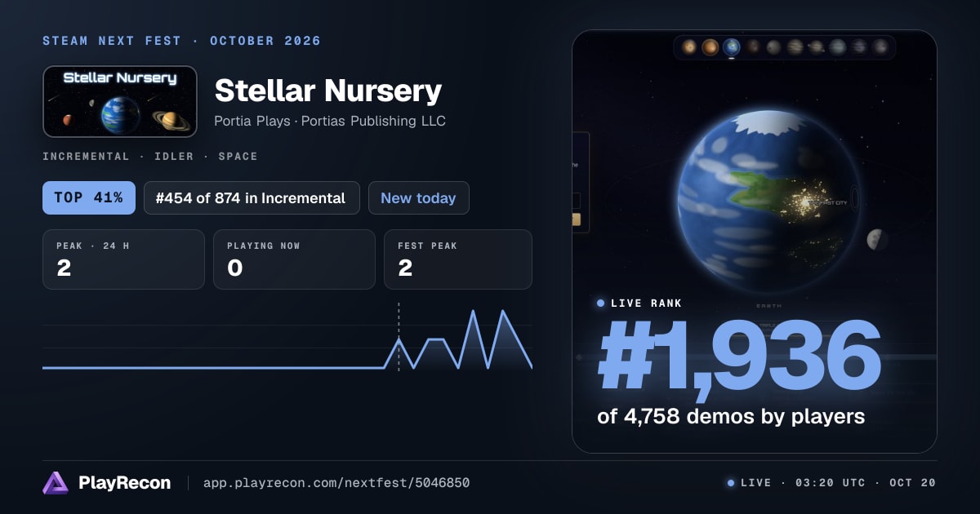The height and width of the screenshot is (514, 980).
Task: Open the PLAYING NOW stat card
Action: click(x=294, y=259)
